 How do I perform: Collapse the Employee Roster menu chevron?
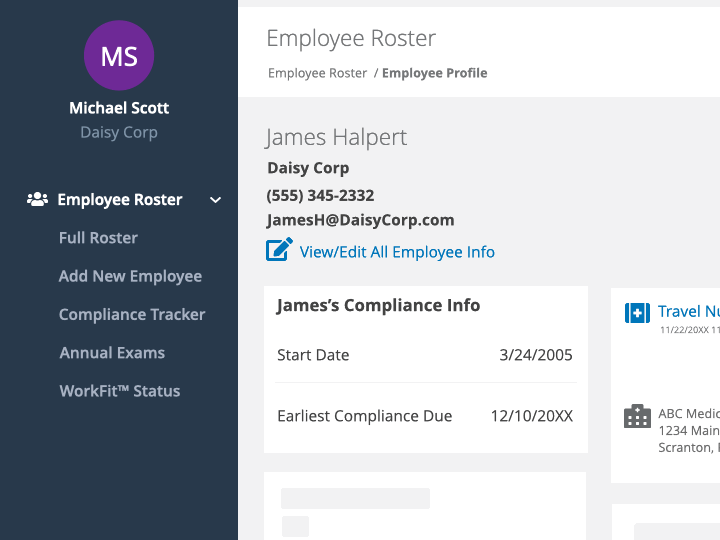tap(215, 200)
